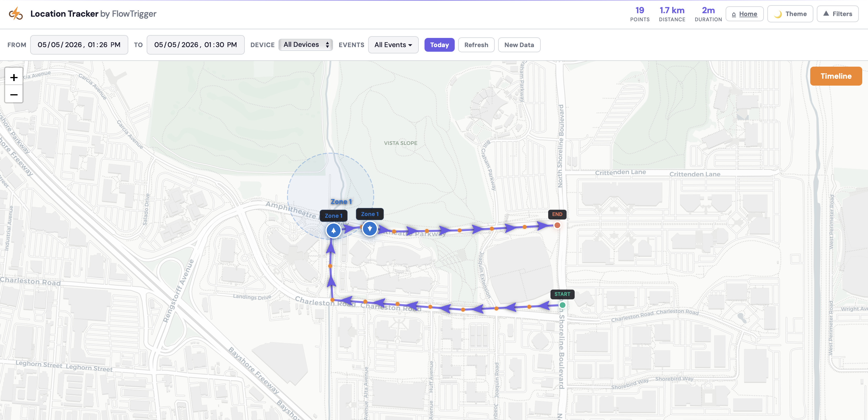Click the orange track point on the vertical route segment
The image size is (868, 420).
[330, 266]
